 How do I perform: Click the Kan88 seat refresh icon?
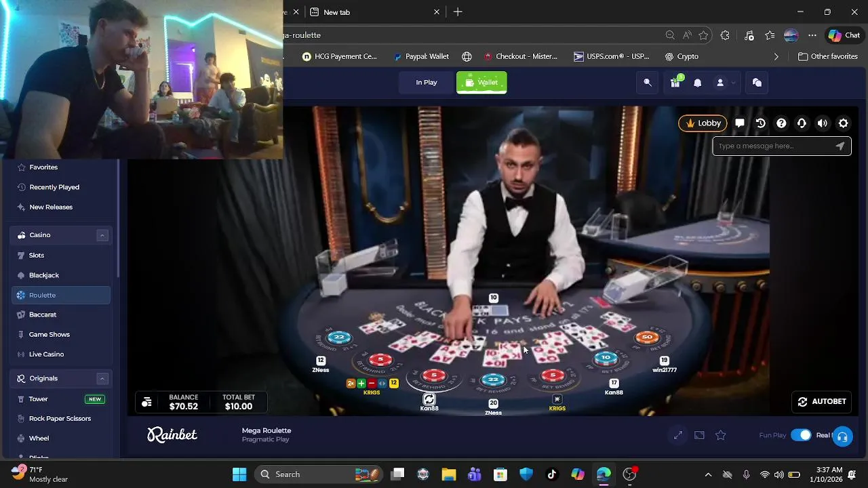pos(429,399)
